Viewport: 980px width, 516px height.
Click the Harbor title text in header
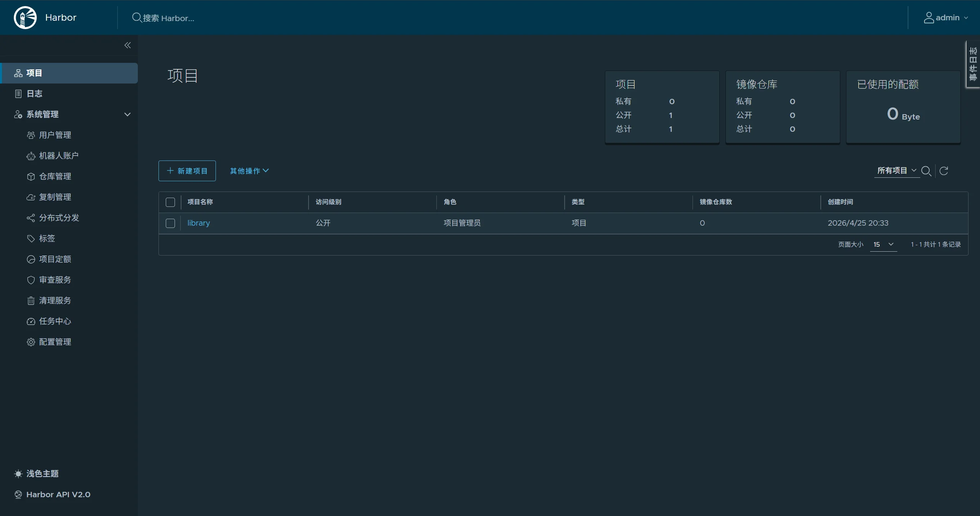pyautogui.click(x=61, y=18)
